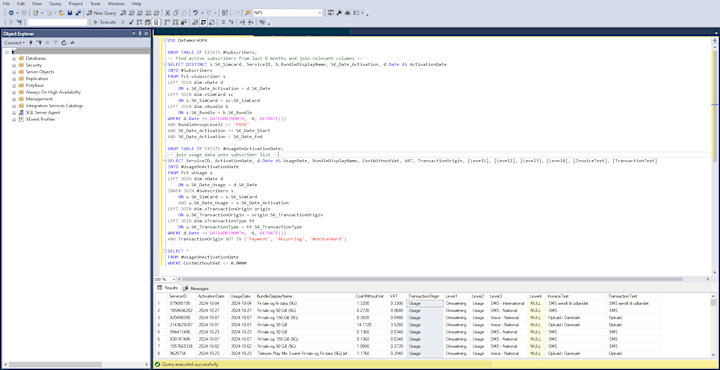Image resolution: width=720 pixels, height=370 pixels.
Task: Expand the Management folder node
Action: pyautogui.click(x=14, y=99)
